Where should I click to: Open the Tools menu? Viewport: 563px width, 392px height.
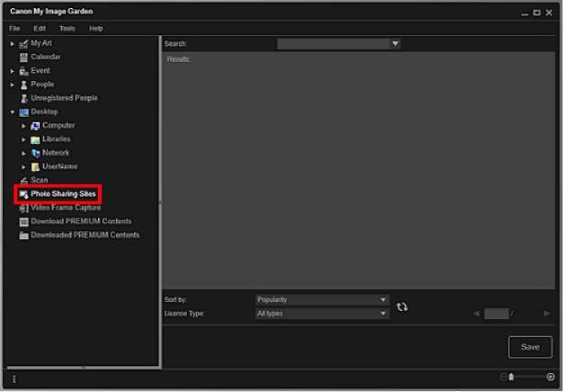point(67,29)
